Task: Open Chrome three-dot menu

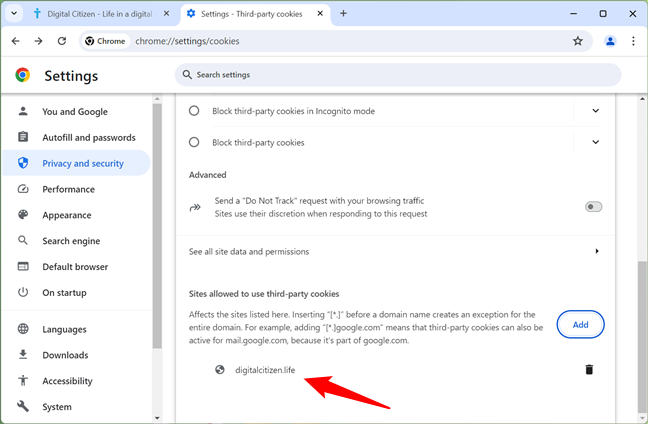Action: 633,41
